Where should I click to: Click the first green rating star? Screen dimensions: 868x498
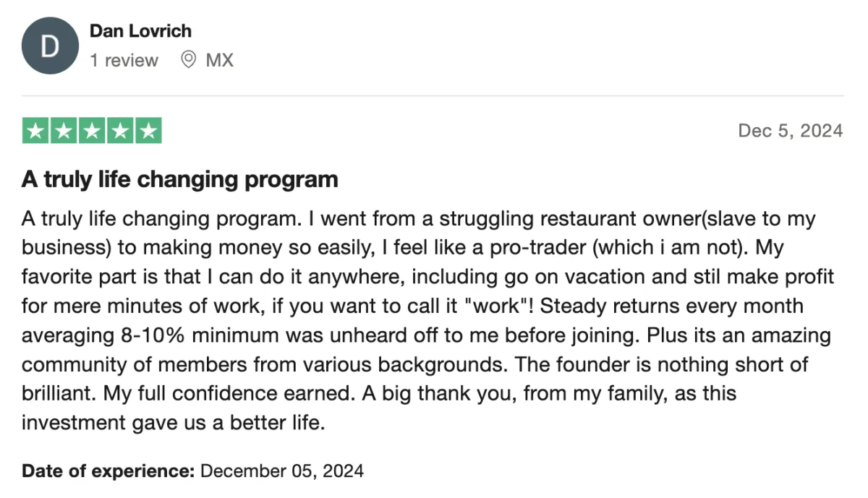pos(36,131)
